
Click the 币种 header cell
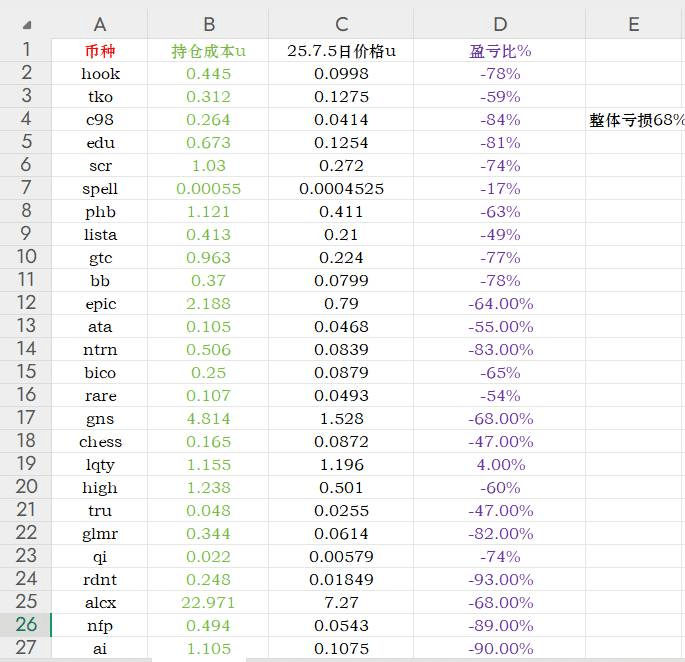pos(100,51)
